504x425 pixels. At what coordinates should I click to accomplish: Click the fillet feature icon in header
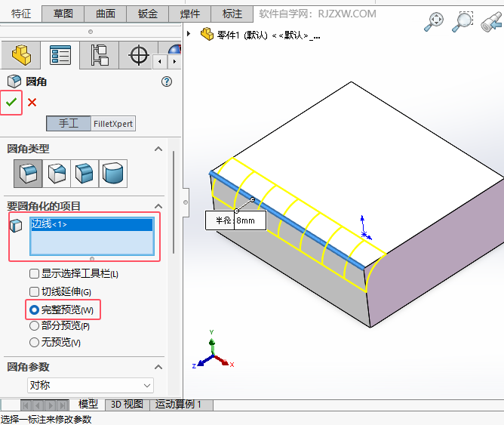pos(14,82)
